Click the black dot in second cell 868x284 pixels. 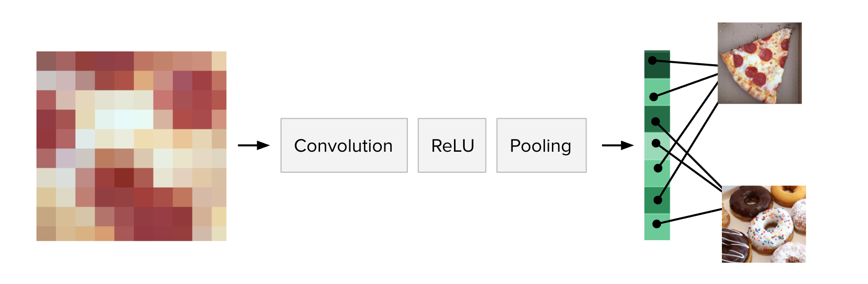tap(654, 97)
